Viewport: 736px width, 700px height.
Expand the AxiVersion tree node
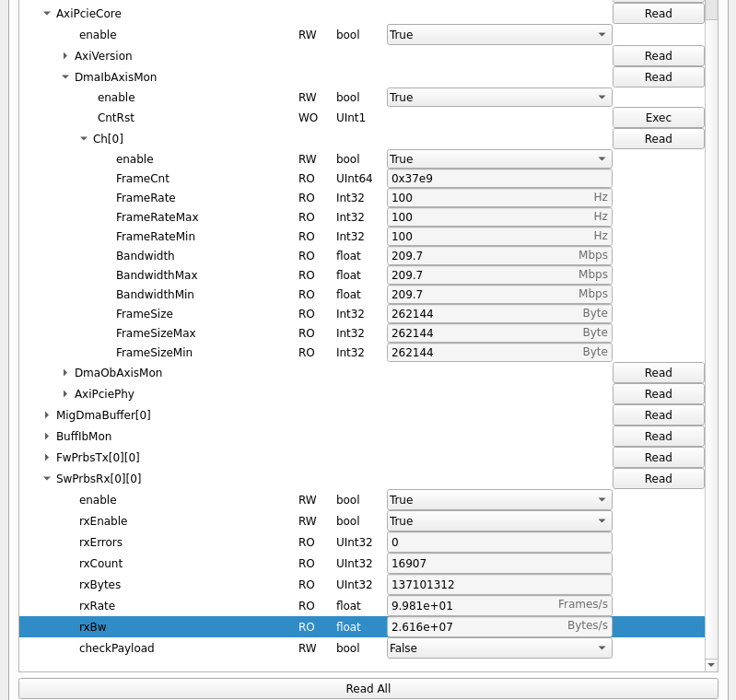65,56
